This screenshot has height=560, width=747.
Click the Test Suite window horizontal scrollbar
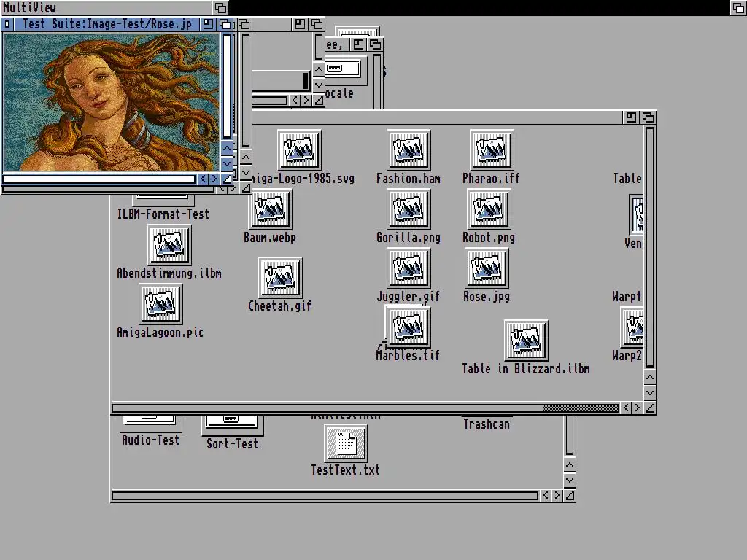325,496
